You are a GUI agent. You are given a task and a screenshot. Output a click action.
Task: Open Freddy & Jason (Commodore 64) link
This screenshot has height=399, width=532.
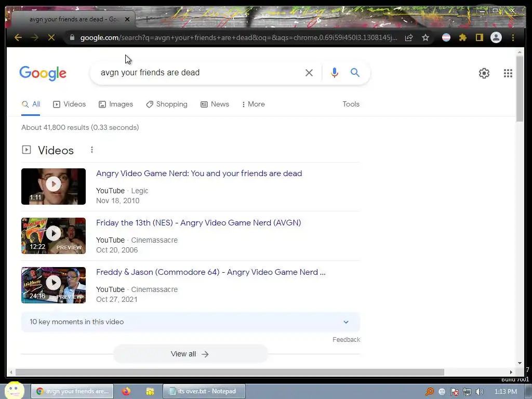click(211, 272)
